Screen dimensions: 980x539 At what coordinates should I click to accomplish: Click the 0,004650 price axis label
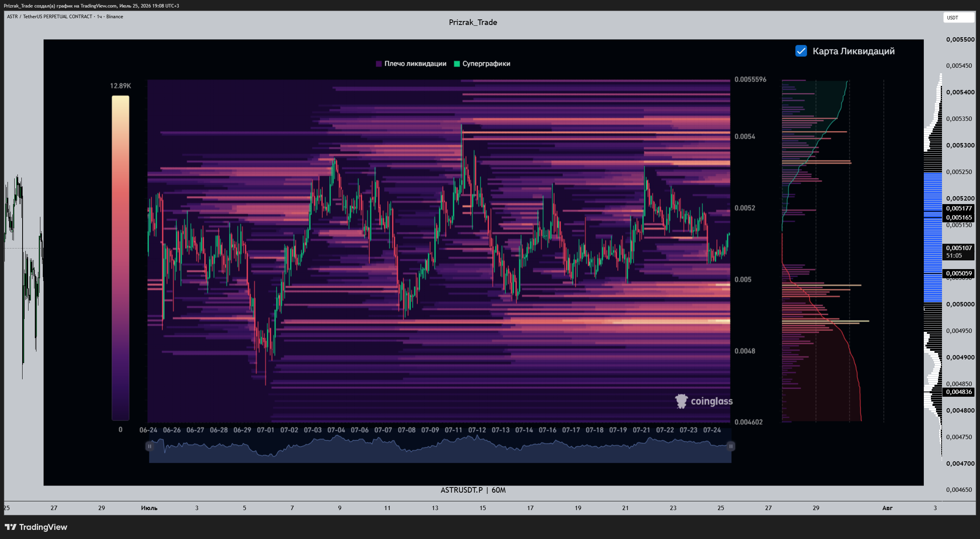[959, 490]
